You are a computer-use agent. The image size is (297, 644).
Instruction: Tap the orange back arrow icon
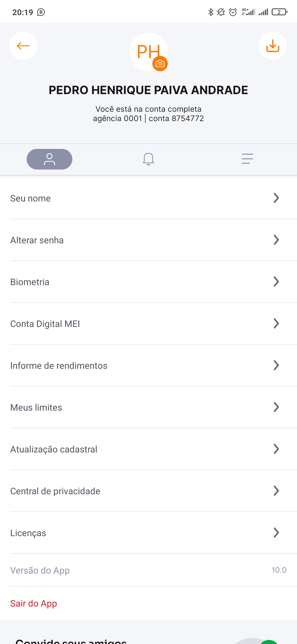pyautogui.click(x=23, y=46)
